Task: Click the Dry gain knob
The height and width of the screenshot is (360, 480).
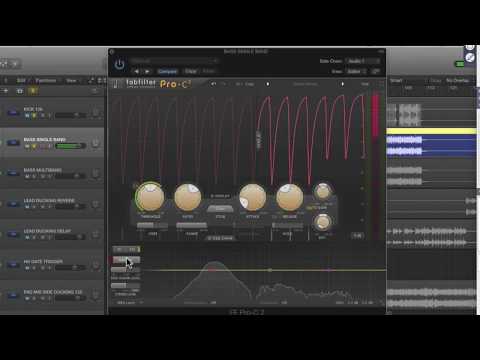Action: click(x=322, y=222)
